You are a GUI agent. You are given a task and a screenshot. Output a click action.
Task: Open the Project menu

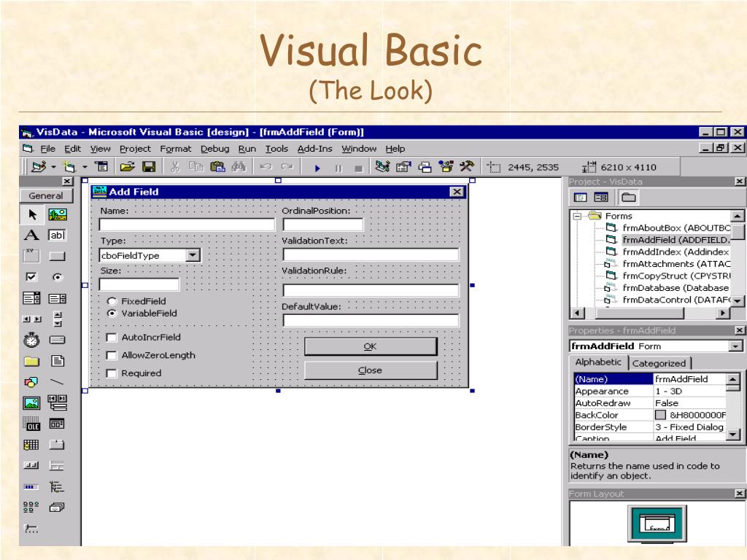[x=135, y=149]
